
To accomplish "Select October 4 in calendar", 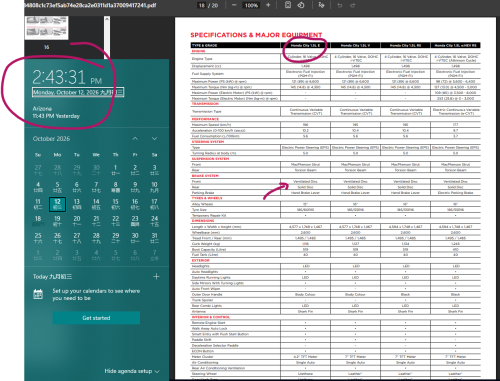I will click(38, 187).
